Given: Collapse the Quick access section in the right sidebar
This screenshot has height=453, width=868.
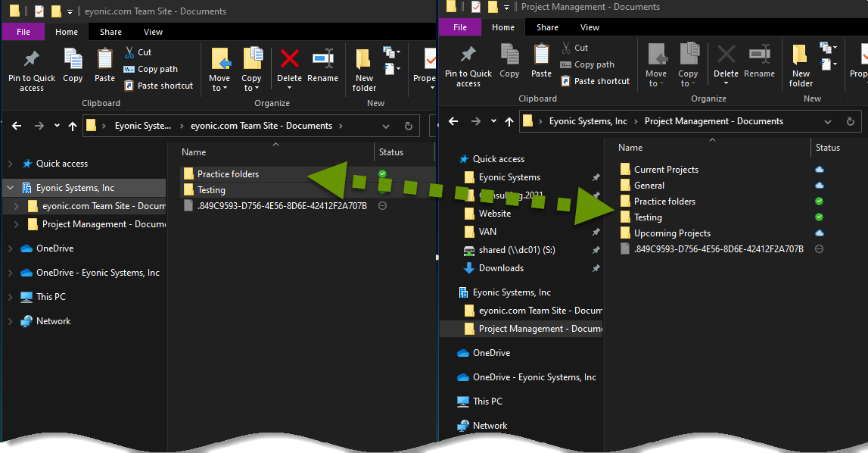Looking at the screenshot, I should tap(445, 159).
